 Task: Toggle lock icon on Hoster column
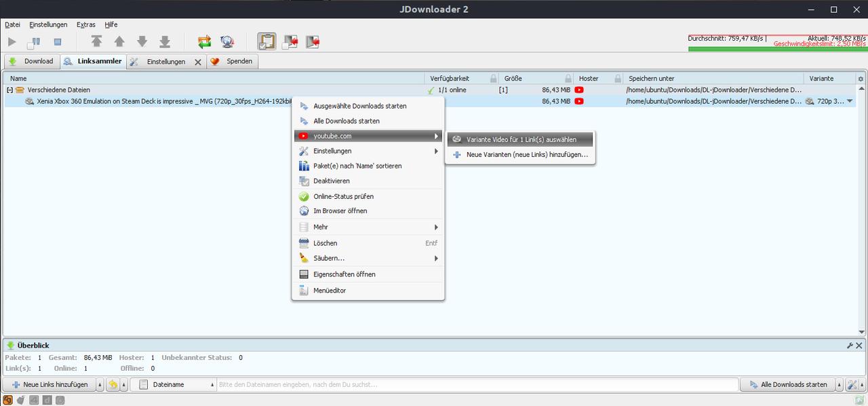pos(618,79)
